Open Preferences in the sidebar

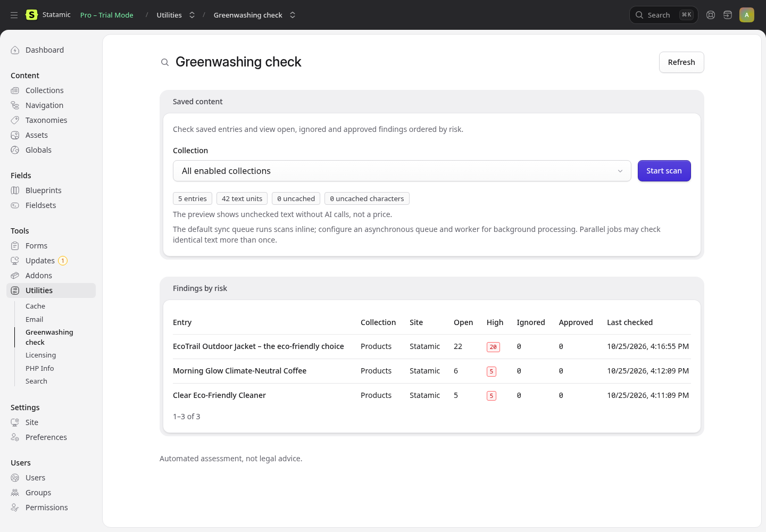click(x=46, y=437)
